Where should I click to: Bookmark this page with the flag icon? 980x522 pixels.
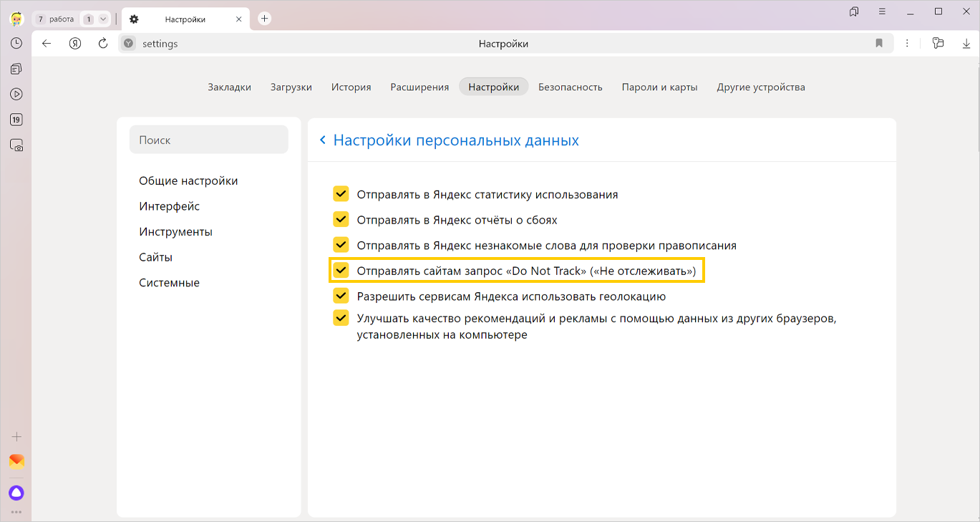click(879, 44)
